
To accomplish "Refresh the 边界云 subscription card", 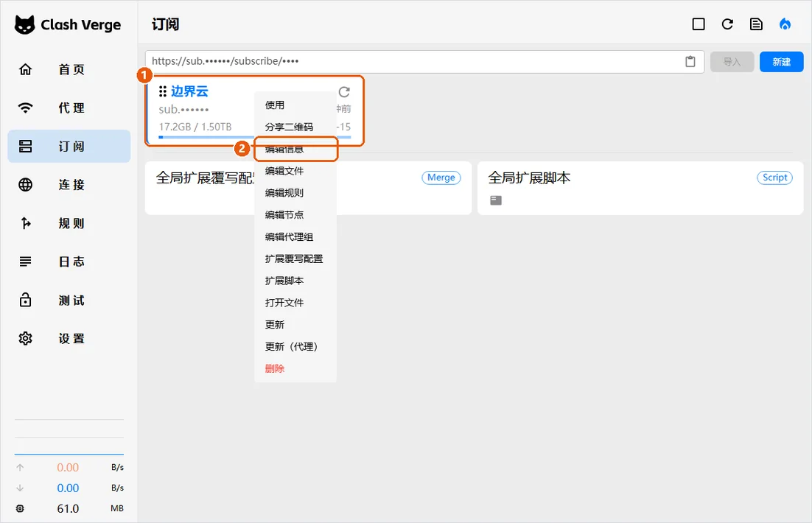I will click(344, 92).
